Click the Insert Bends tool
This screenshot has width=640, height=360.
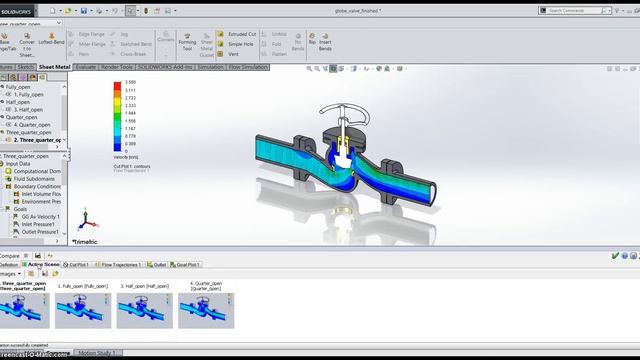click(325, 42)
